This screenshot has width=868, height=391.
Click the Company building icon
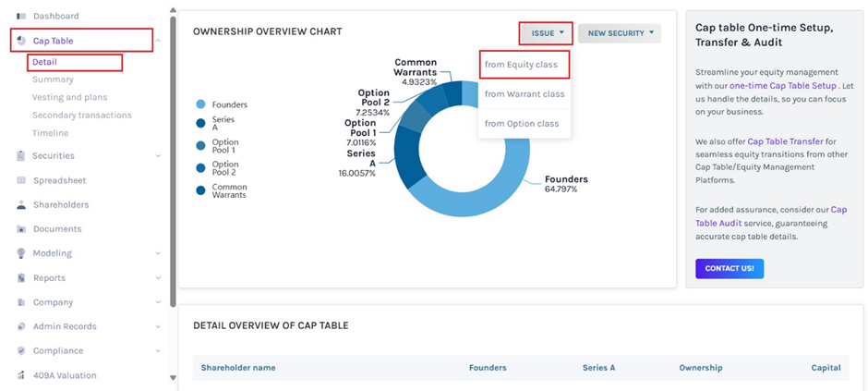click(x=21, y=302)
